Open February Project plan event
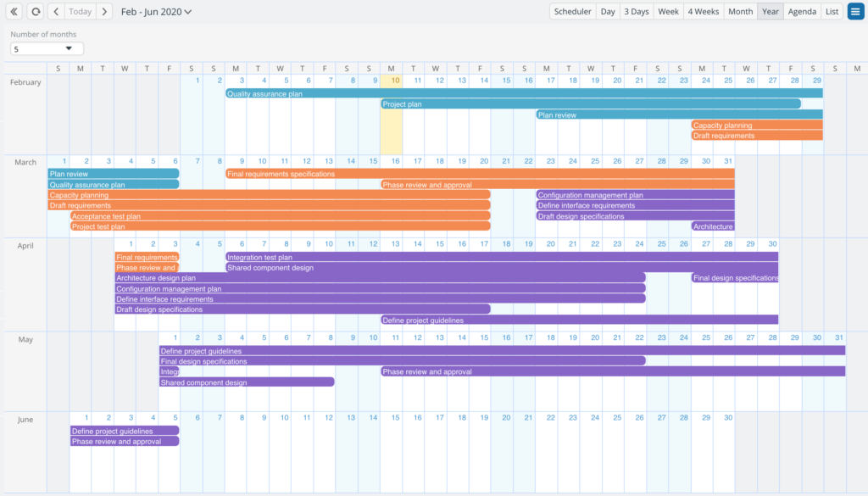The width and height of the screenshot is (868, 496). (x=591, y=104)
